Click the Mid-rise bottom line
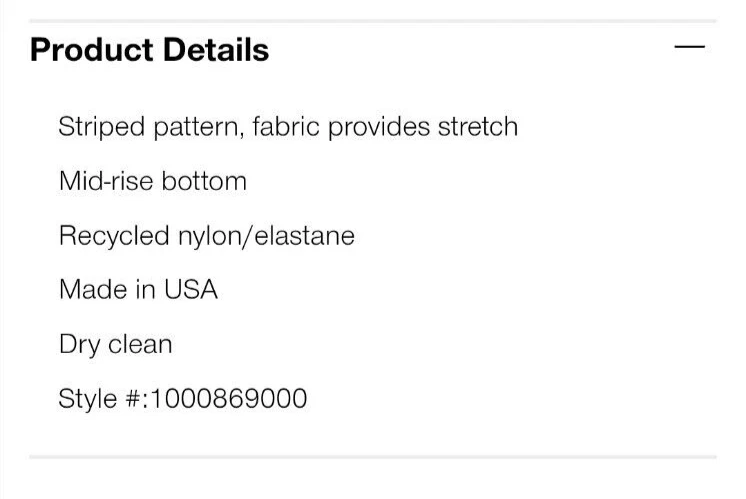 point(152,181)
